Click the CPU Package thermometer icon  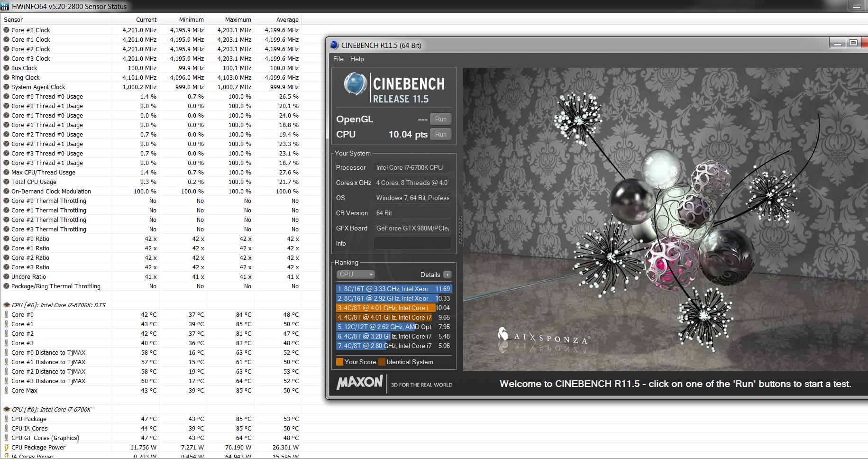click(x=7, y=419)
